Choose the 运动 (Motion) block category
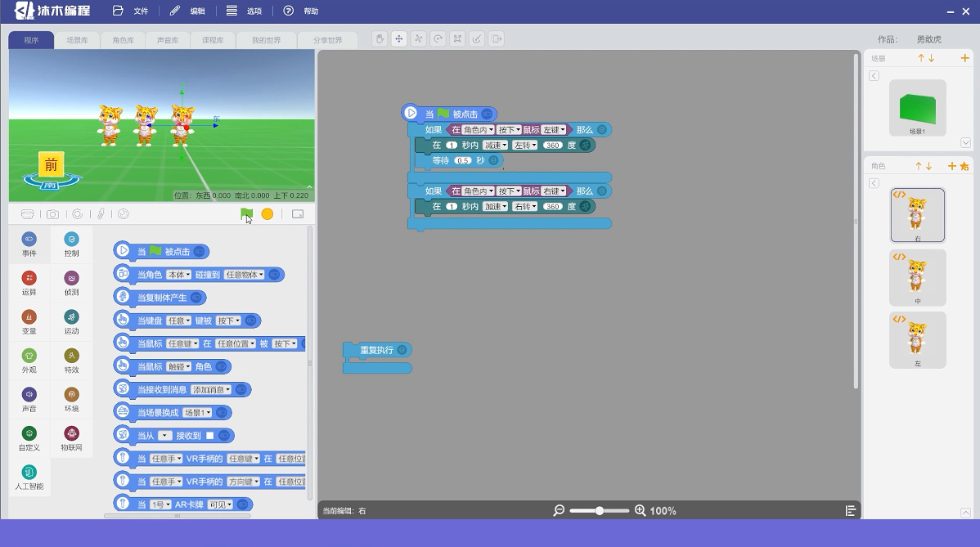This screenshot has width=980, height=547. (x=71, y=321)
